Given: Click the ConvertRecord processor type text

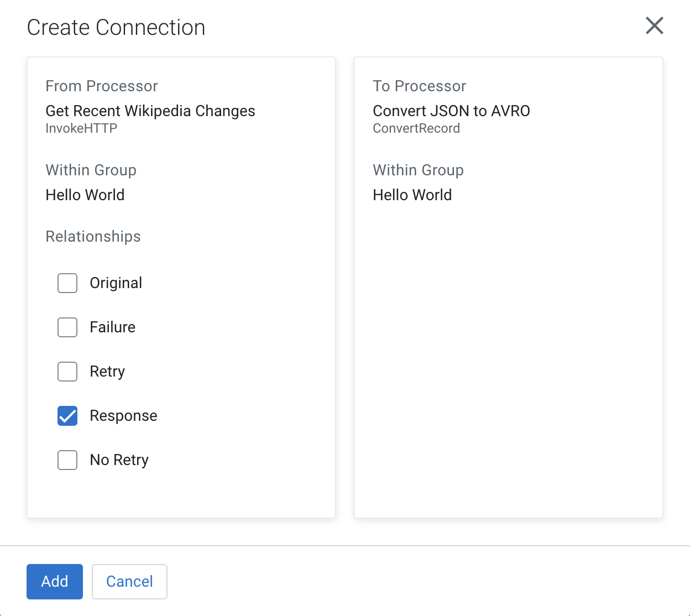Looking at the screenshot, I should (x=416, y=128).
